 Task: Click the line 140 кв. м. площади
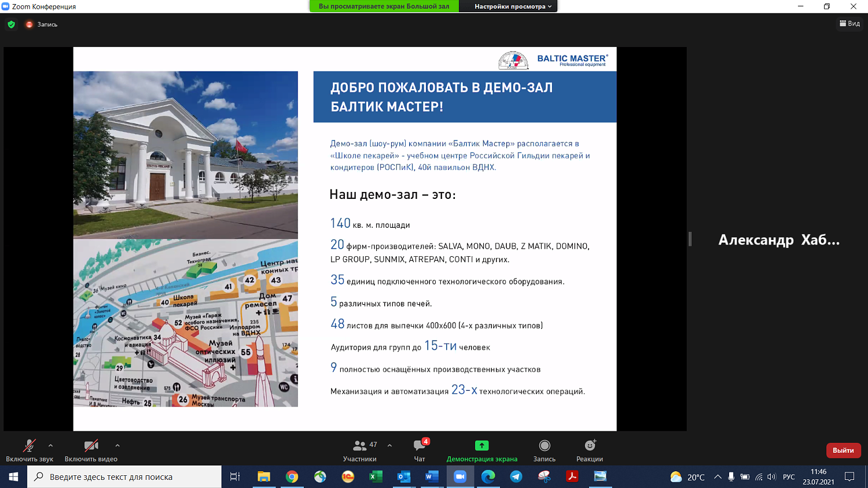[370, 224]
